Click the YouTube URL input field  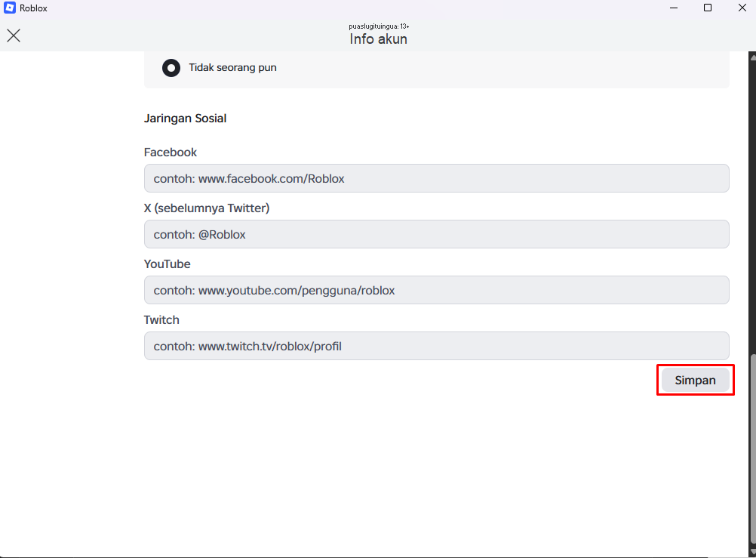coord(436,290)
